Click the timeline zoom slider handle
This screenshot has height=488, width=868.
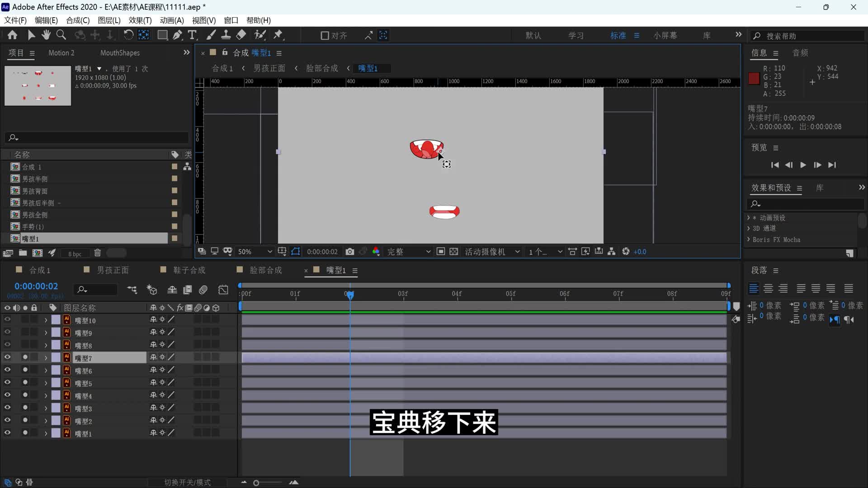coord(256,483)
